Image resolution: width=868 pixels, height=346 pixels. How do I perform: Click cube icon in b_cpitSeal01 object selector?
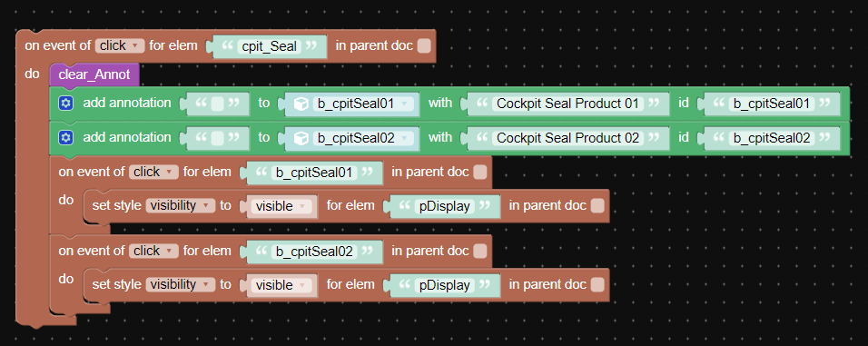[301, 104]
